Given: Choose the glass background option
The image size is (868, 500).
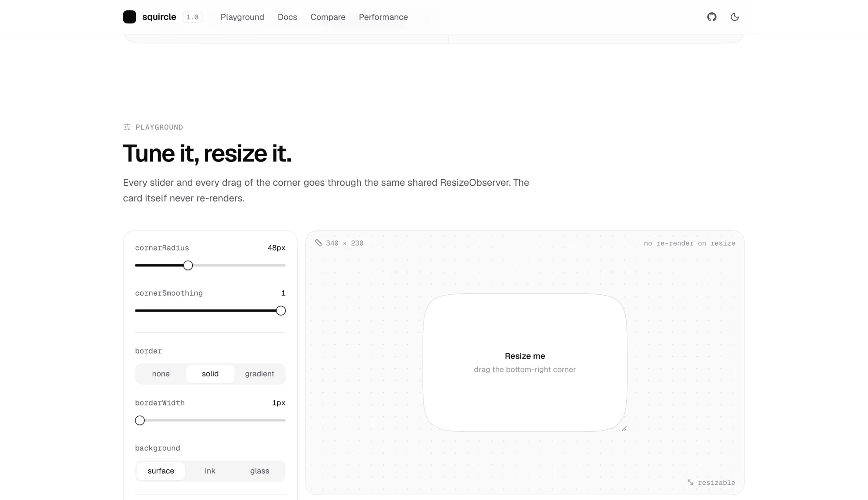Looking at the screenshot, I should click(x=260, y=471).
